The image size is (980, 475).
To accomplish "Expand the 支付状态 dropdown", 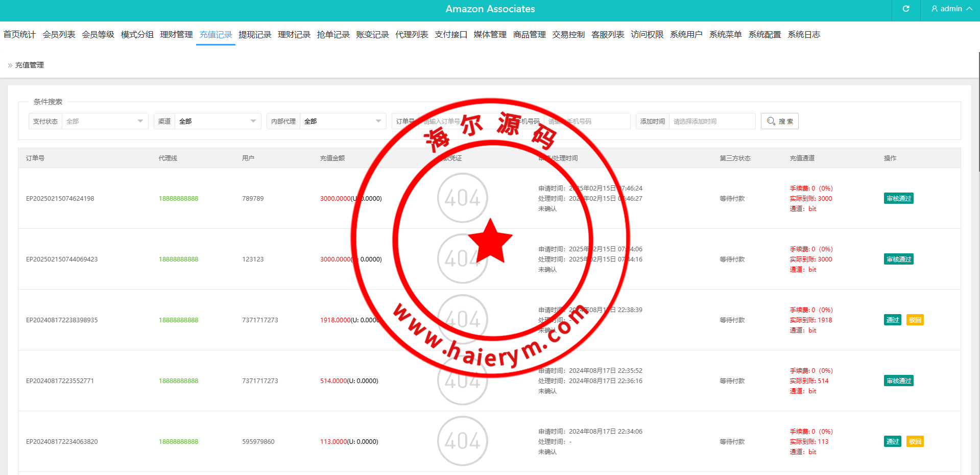I will (x=105, y=121).
